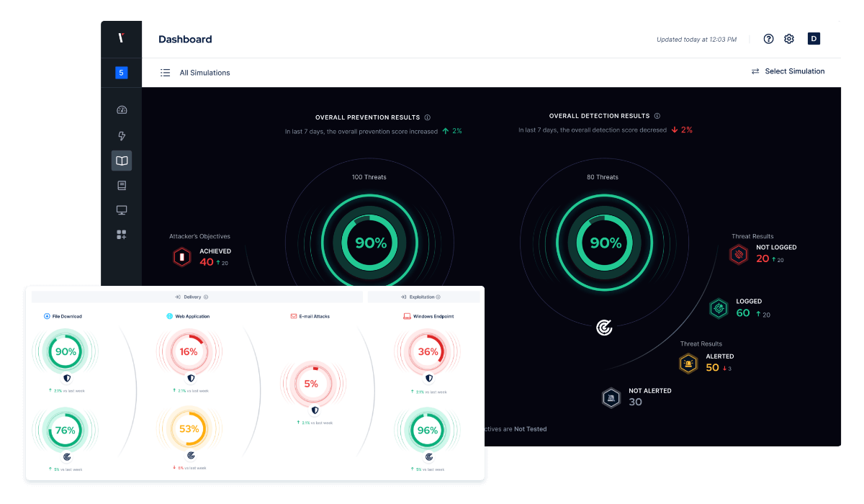Open the D user avatar menu
The height and width of the screenshot is (504, 864).
814,39
